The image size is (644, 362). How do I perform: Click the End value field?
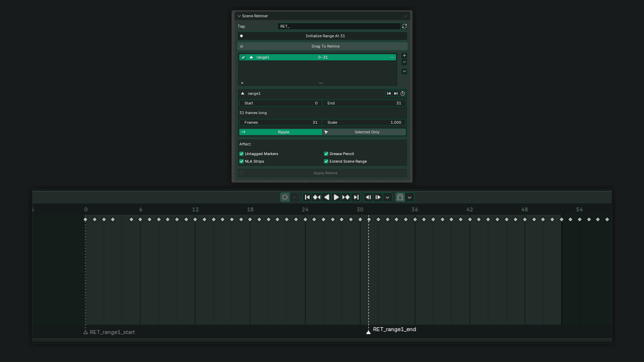pos(364,103)
